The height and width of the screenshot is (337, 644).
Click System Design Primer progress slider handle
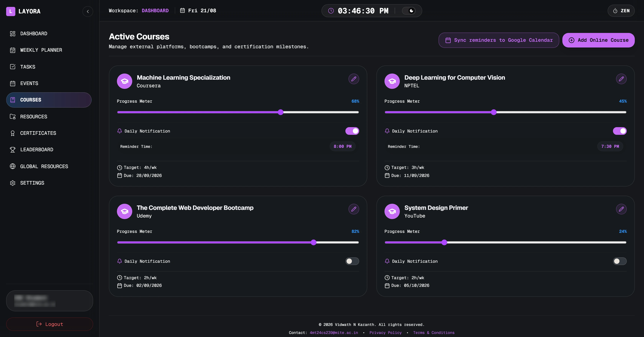click(444, 242)
